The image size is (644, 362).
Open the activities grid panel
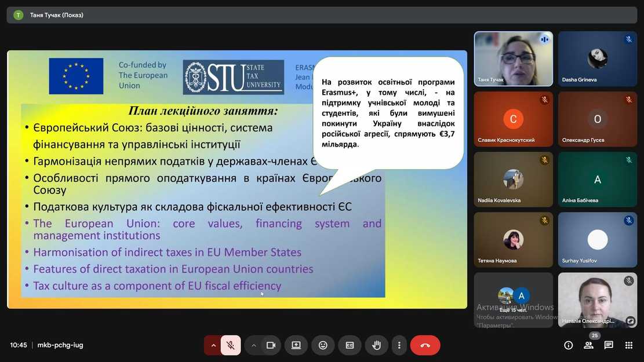click(628, 345)
